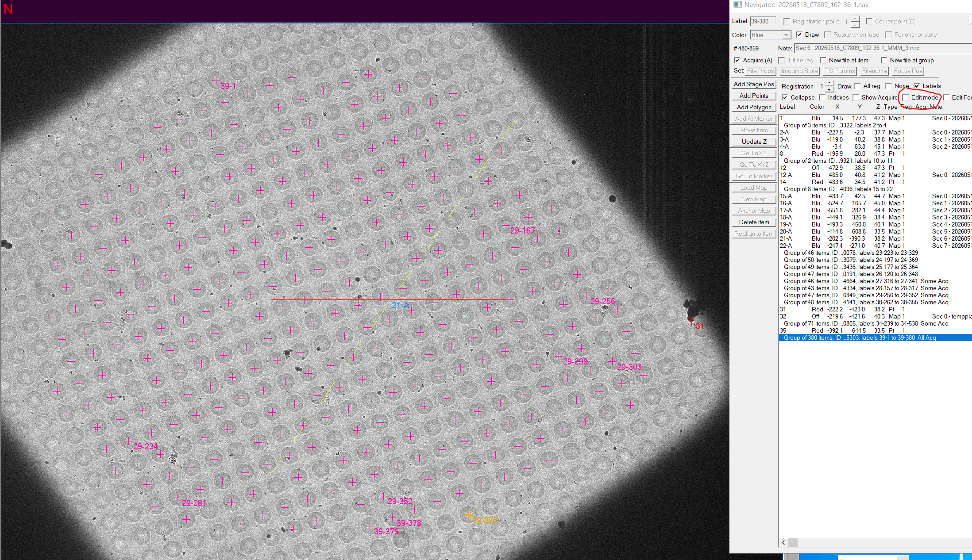Image resolution: width=972 pixels, height=560 pixels.
Task: Select group of 71 items labels 34-239
Action: tap(875, 324)
